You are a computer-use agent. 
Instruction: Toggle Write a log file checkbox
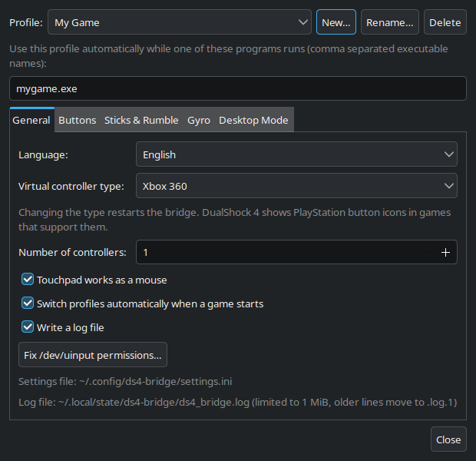(28, 327)
